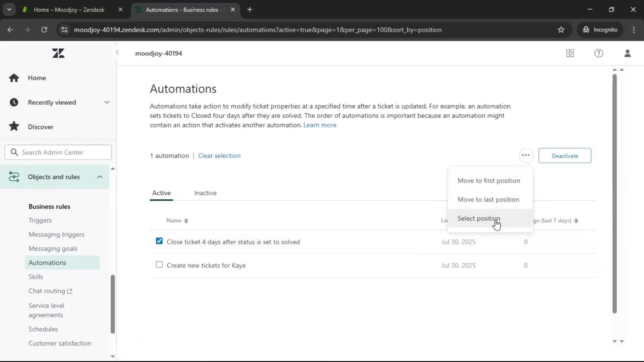Viewport: 644px width, 362px height.
Task: Close the Home – Moodjoy tab
Action: tap(120, 10)
